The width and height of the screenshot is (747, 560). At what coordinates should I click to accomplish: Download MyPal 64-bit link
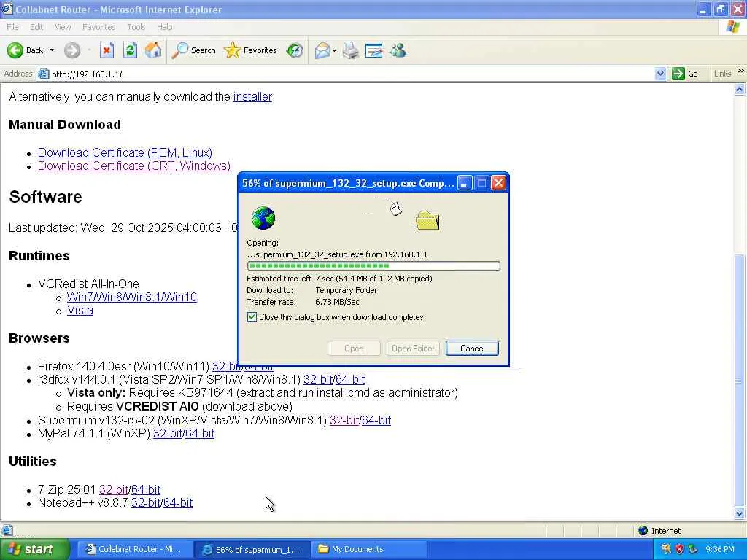tap(200, 434)
